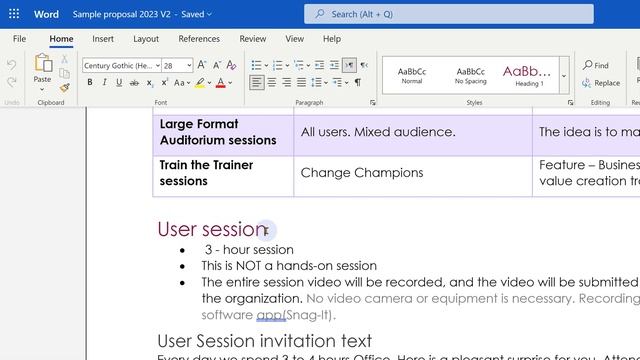Open special indent options
640x360 pixels.
(340, 83)
